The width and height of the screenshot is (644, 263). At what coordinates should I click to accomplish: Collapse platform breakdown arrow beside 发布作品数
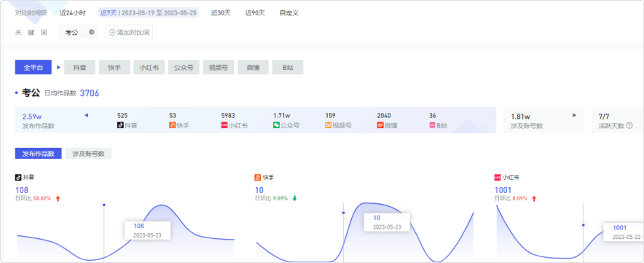click(x=86, y=116)
